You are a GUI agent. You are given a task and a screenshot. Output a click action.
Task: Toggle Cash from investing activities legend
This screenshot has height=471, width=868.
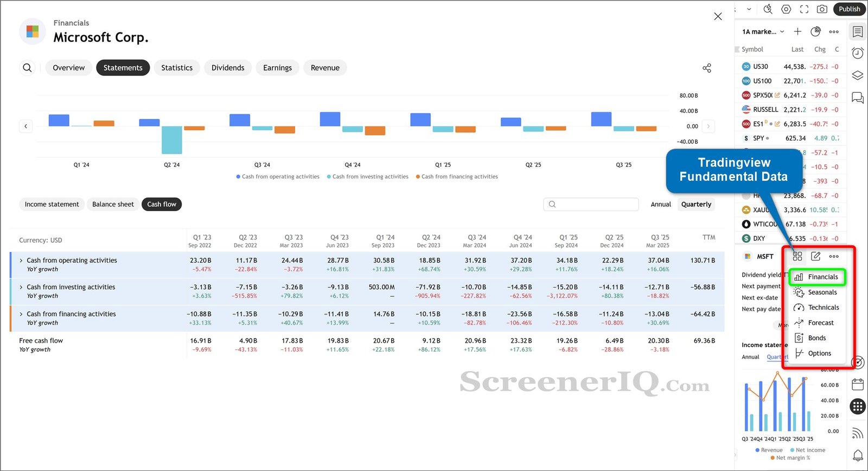(367, 176)
